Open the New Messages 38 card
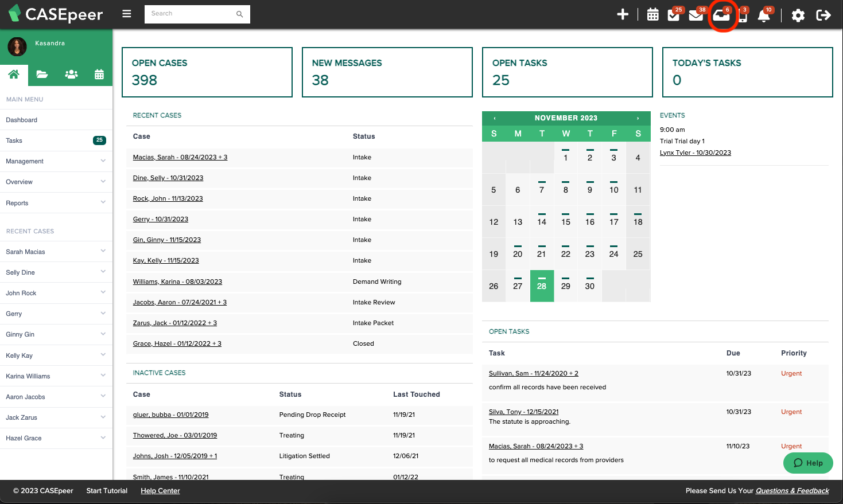This screenshot has width=843, height=504. pos(387,72)
